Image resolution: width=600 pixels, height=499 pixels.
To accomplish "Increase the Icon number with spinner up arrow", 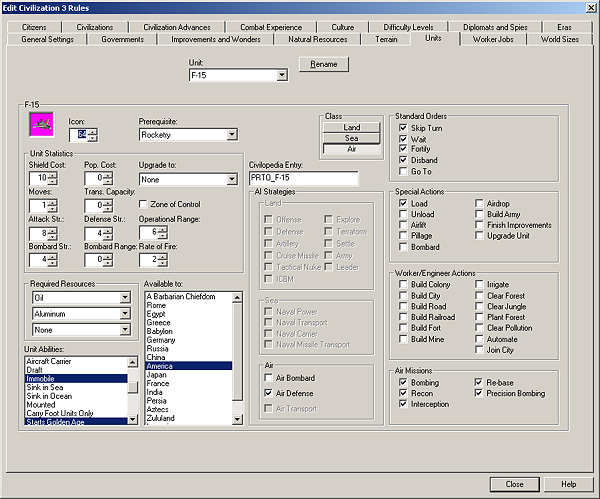I will 93,130.
